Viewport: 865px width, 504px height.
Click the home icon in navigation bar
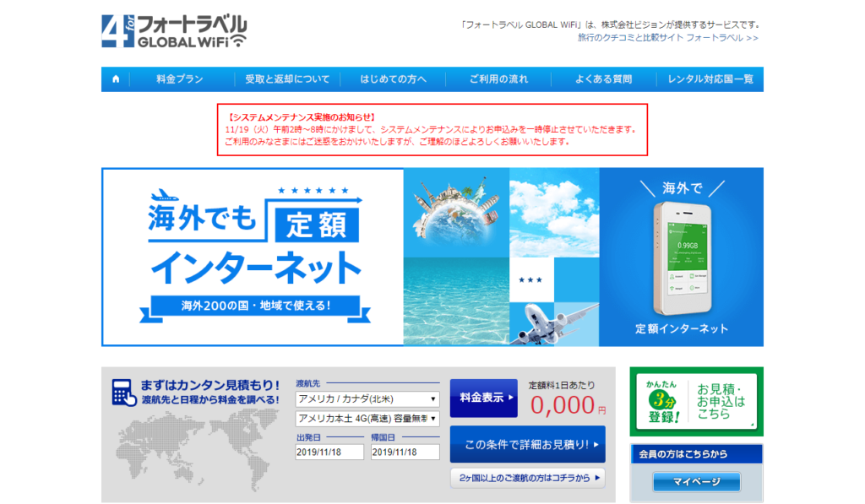[116, 79]
